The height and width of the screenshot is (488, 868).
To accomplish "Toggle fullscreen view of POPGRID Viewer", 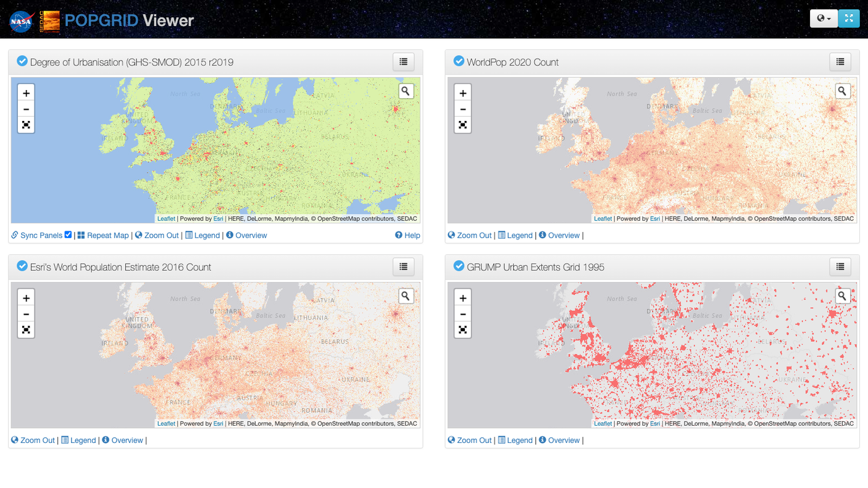I will pyautogui.click(x=849, y=19).
